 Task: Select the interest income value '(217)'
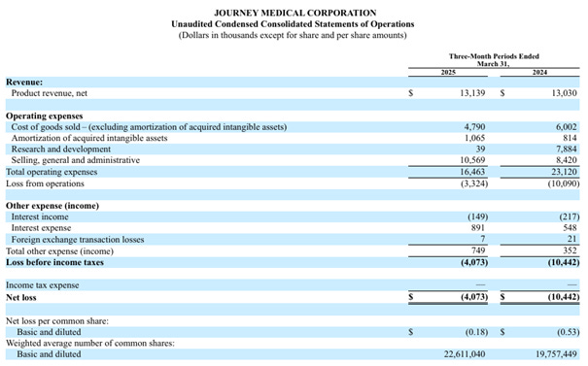pyautogui.click(x=570, y=216)
